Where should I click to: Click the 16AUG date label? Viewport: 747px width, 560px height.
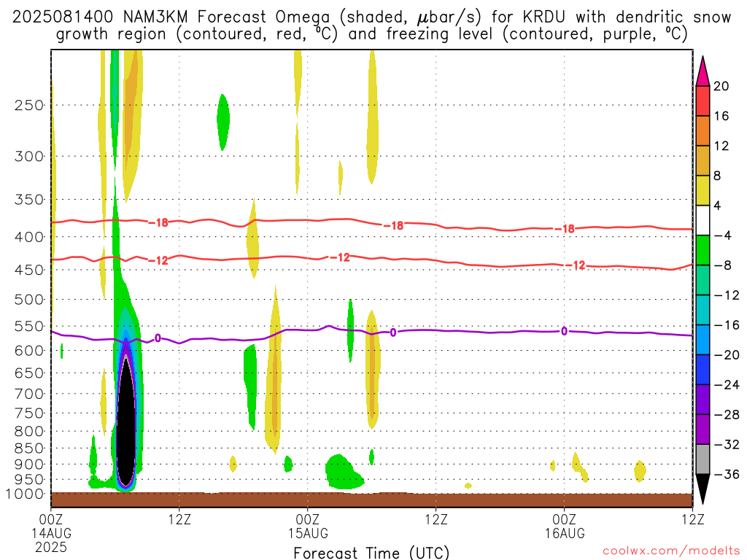[565, 533]
